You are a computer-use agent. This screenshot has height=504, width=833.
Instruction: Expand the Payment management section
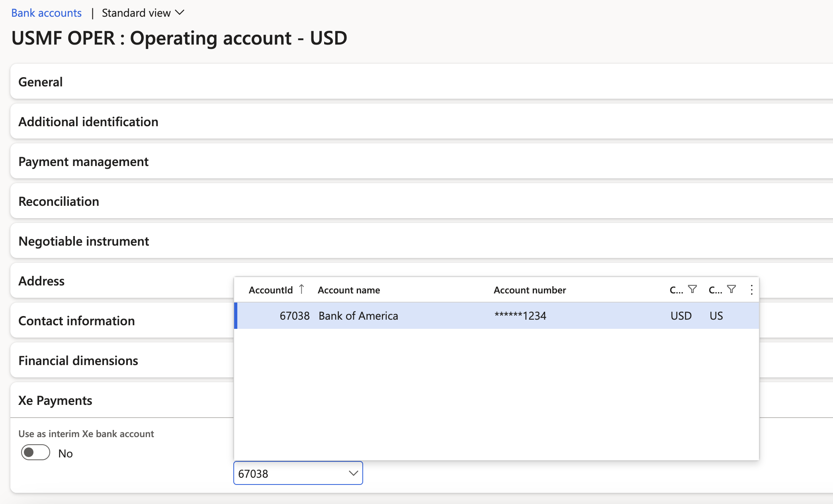(x=84, y=162)
